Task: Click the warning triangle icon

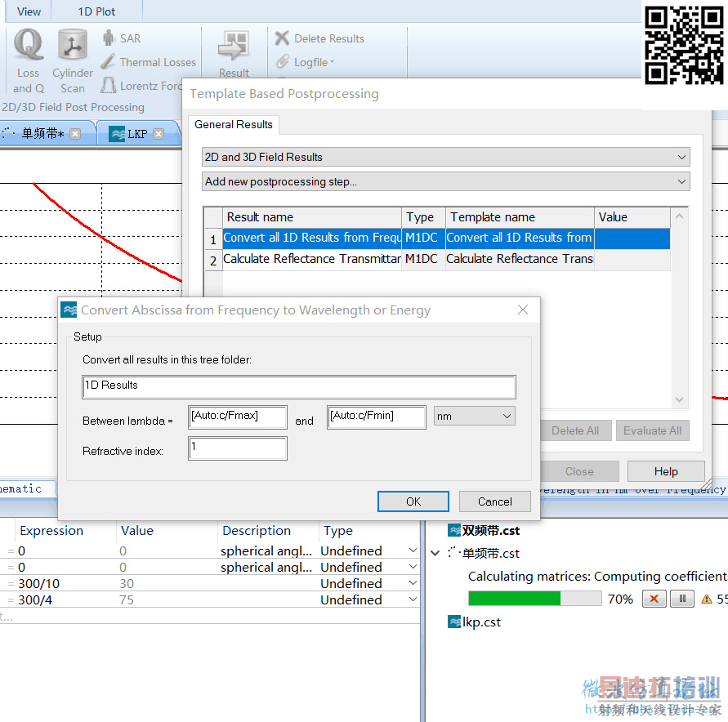Action: point(707,599)
